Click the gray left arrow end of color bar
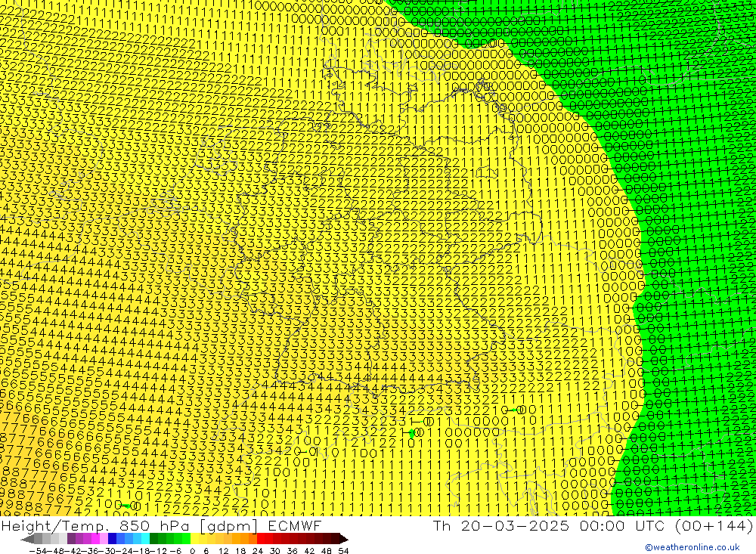The width and height of the screenshot is (756, 554). 27,539
